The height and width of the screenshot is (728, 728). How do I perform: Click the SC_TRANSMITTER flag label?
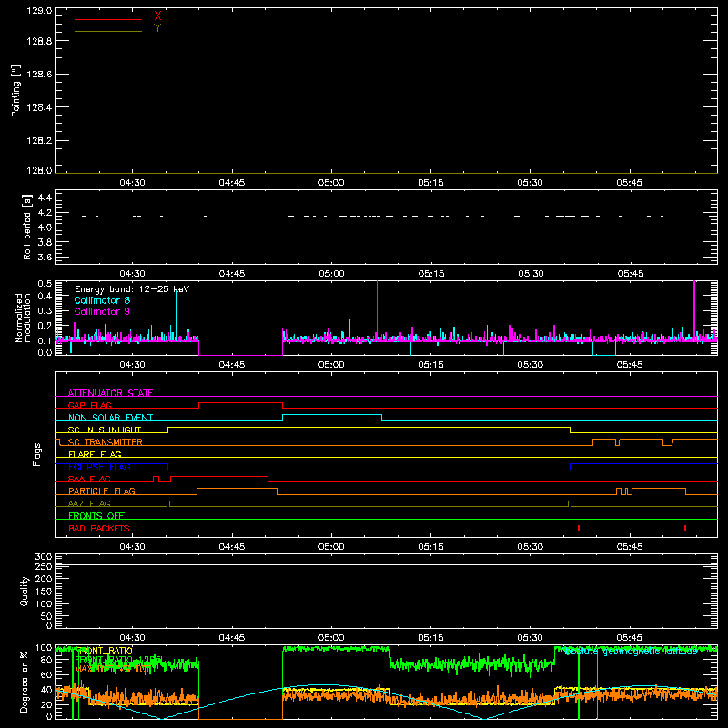[106, 442]
